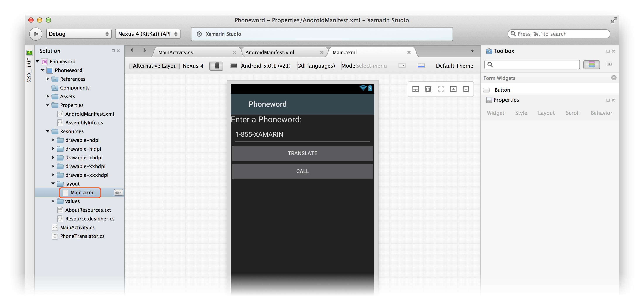Click the zoom-in plus icon in designer

pyautogui.click(x=453, y=89)
